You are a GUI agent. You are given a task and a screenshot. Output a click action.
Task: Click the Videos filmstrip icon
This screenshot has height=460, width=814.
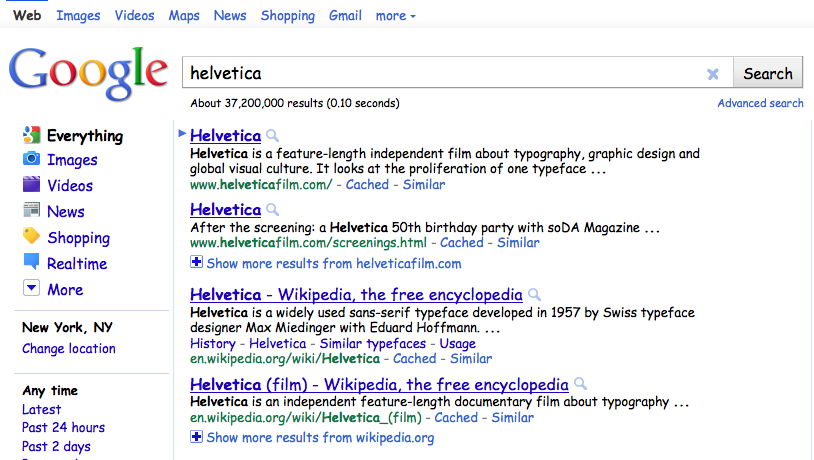[x=31, y=185]
